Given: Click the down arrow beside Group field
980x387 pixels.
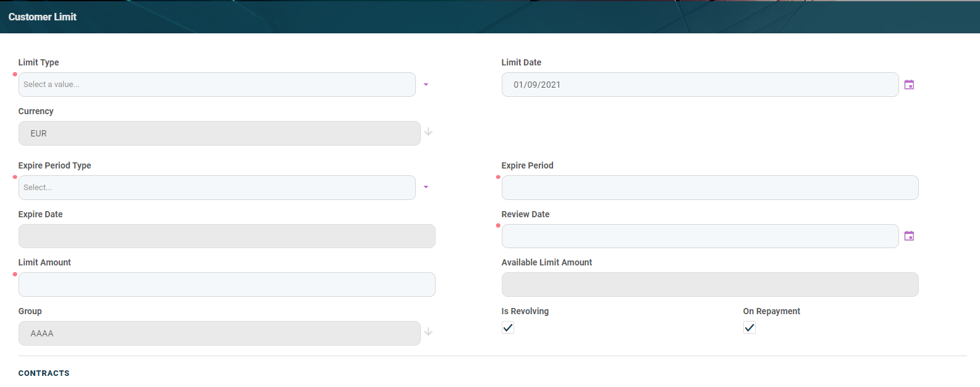Looking at the screenshot, I should click(428, 332).
